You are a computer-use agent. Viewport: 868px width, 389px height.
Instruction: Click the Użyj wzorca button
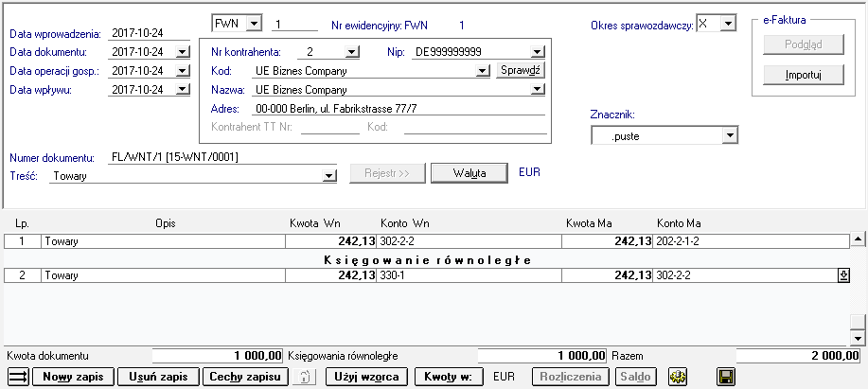(368, 377)
